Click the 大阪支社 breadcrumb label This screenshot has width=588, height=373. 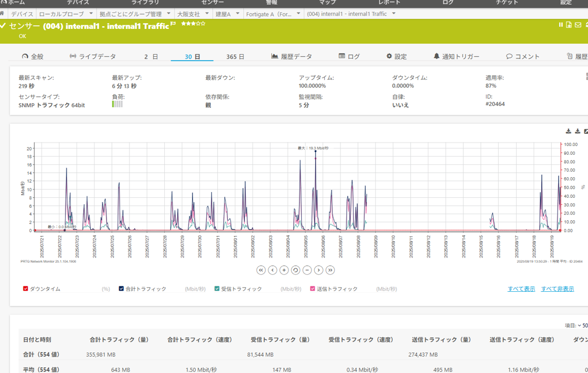click(188, 14)
